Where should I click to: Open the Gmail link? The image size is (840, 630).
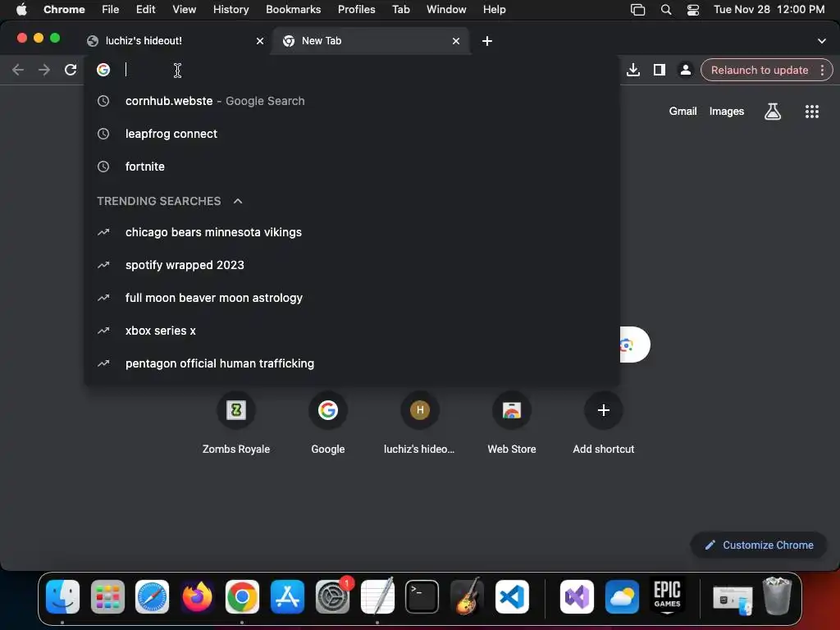click(682, 112)
